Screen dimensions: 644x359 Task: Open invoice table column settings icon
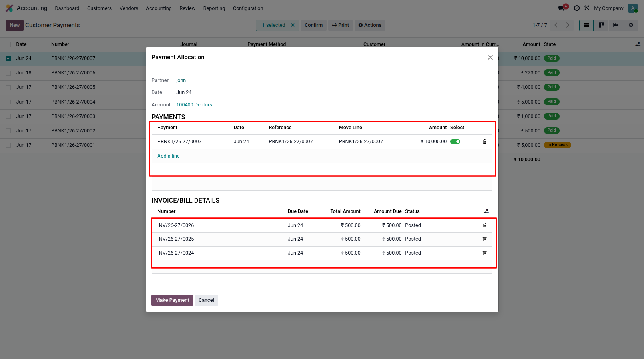tap(486, 211)
